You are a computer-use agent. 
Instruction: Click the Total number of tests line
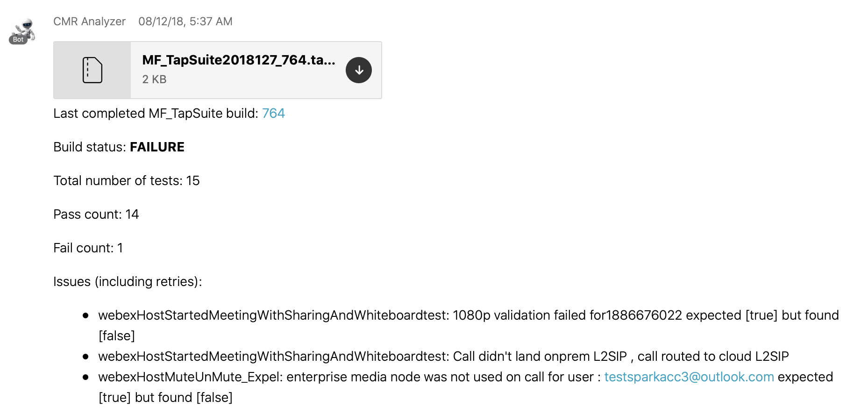pyautogui.click(x=126, y=181)
